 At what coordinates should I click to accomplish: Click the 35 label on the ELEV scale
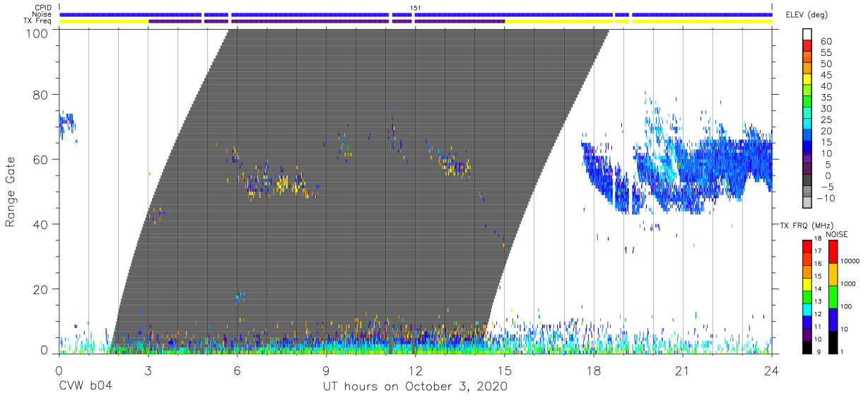[826, 98]
